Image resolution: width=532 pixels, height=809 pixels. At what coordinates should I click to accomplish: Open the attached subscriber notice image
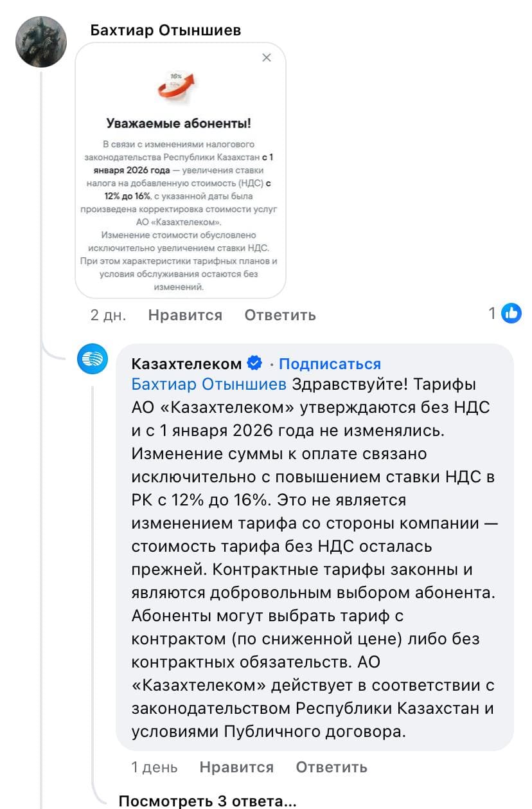point(180,193)
